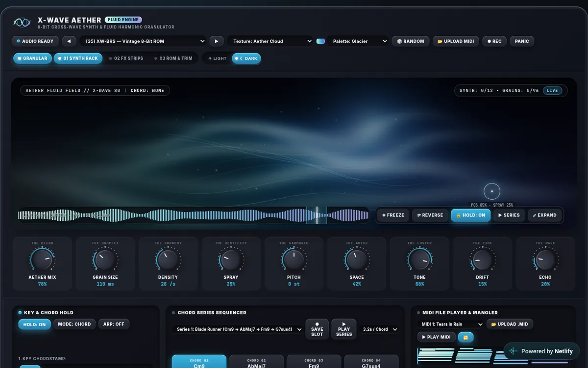Click the GRAIN SIZE knob

tap(105, 259)
